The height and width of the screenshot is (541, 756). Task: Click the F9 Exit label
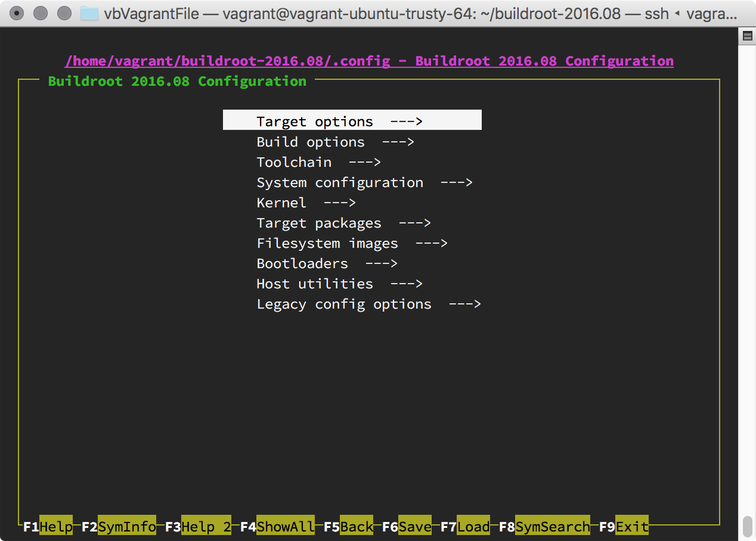pyautogui.click(x=624, y=526)
